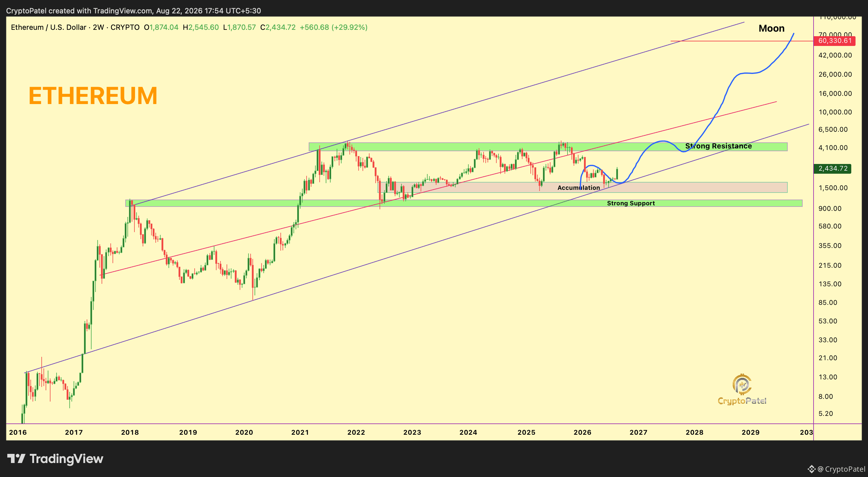Click the orange ETHEREUM title text

point(93,96)
